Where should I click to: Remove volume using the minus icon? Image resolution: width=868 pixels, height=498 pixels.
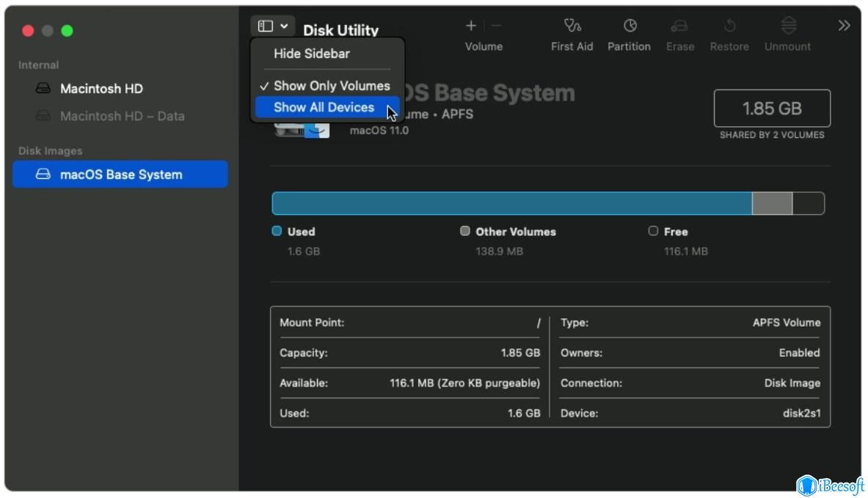497,26
